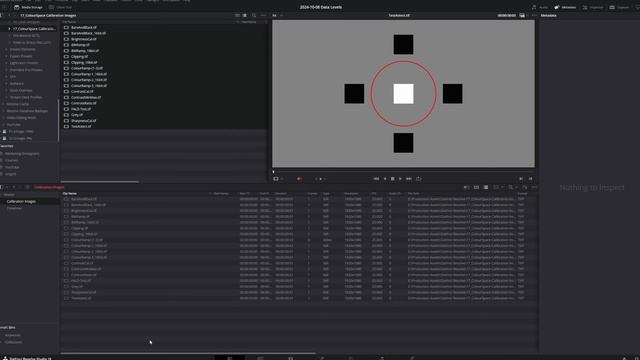Open Marketing Instagram favorite
This screenshot has width=640, height=360.
22,154
